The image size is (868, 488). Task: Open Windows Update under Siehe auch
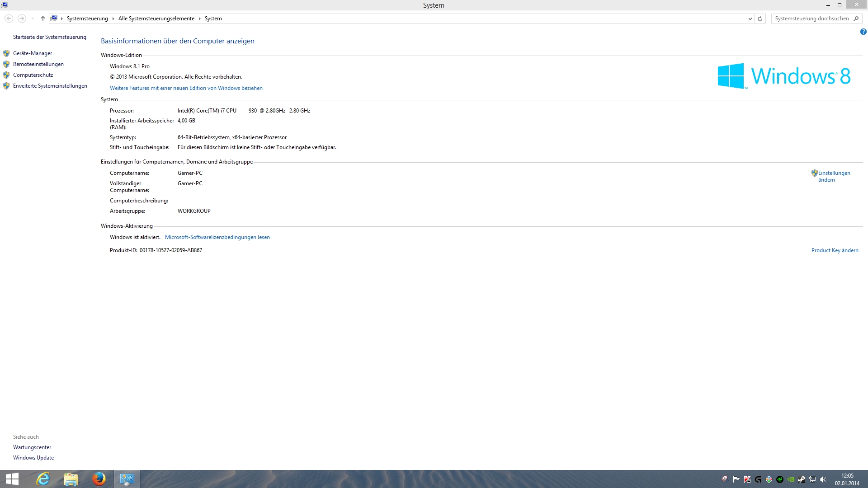[33, 458]
